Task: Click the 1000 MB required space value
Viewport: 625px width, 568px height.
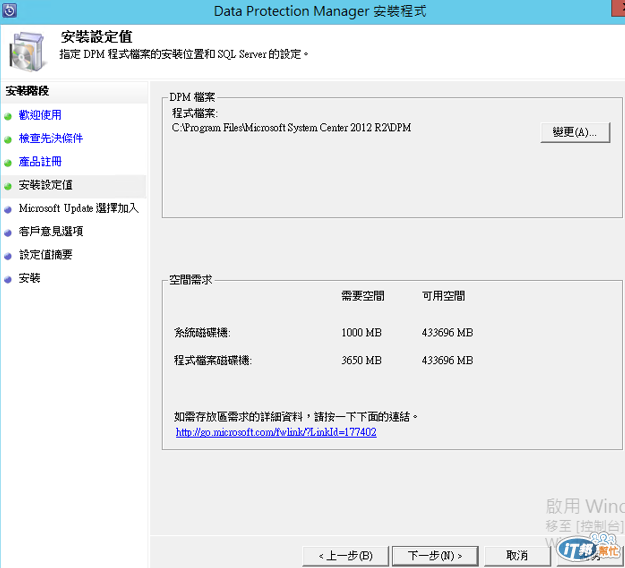Action: [362, 332]
